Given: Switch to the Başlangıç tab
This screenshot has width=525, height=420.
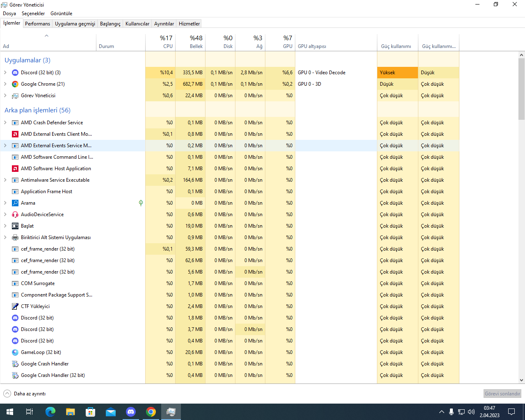Looking at the screenshot, I should tap(110, 24).
